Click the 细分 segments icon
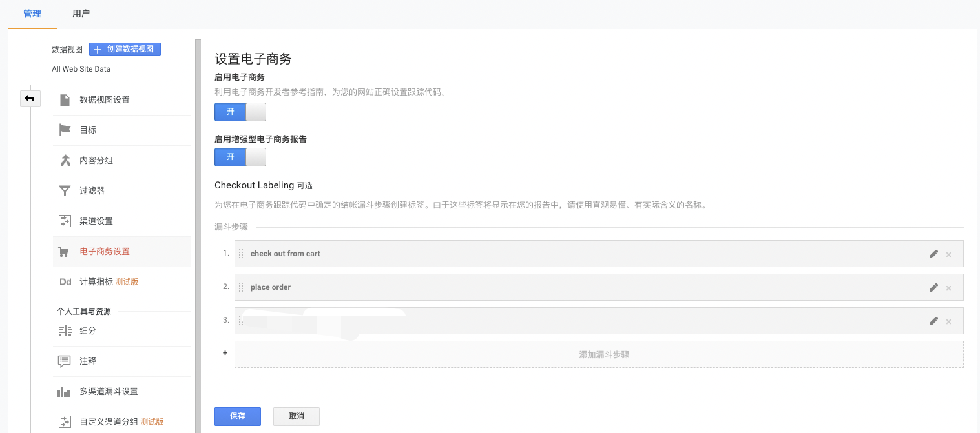The height and width of the screenshot is (433, 980). 65,330
